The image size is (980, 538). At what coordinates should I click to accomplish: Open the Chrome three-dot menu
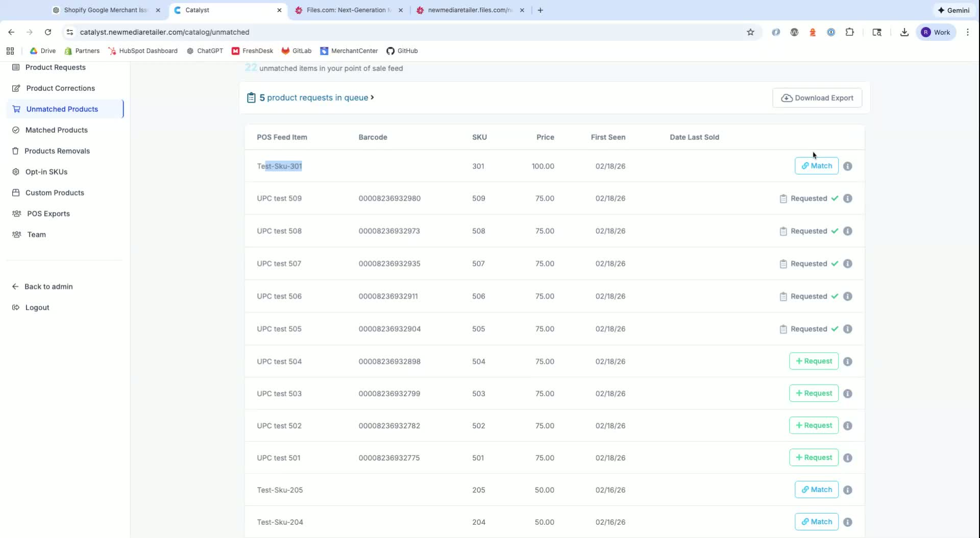(x=968, y=32)
